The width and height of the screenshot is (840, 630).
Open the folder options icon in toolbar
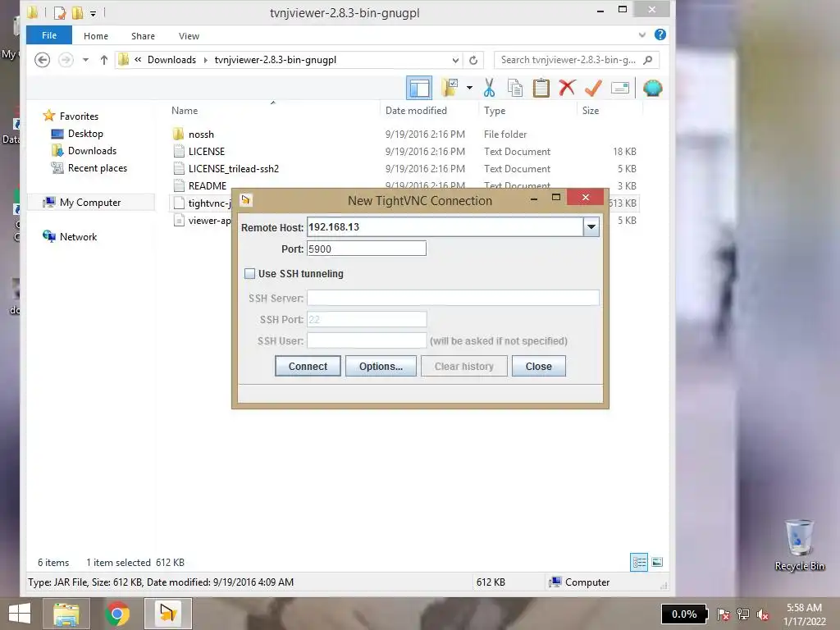(x=450, y=87)
